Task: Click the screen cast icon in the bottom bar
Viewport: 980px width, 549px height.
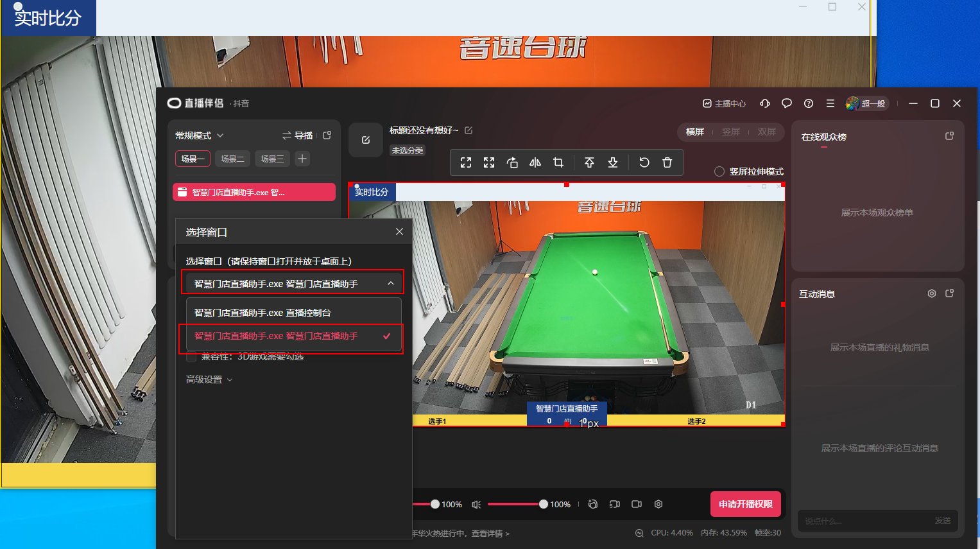Action: pyautogui.click(x=615, y=505)
